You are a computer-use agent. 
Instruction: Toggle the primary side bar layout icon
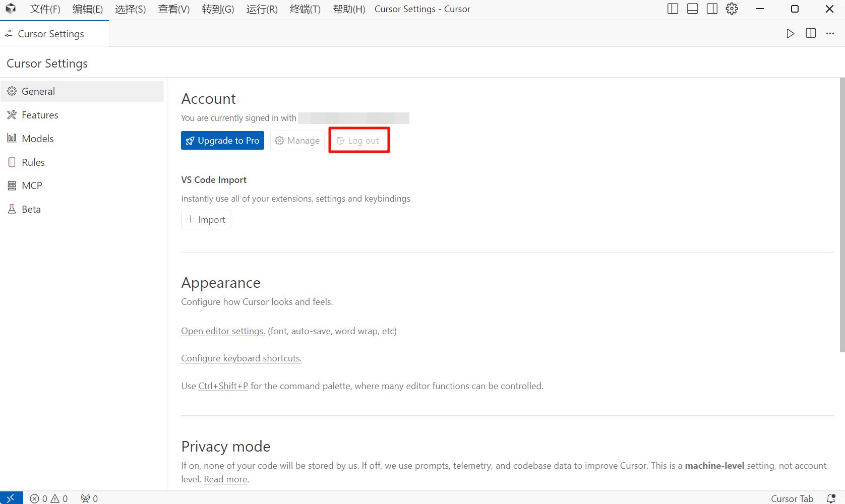coord(673,9)
